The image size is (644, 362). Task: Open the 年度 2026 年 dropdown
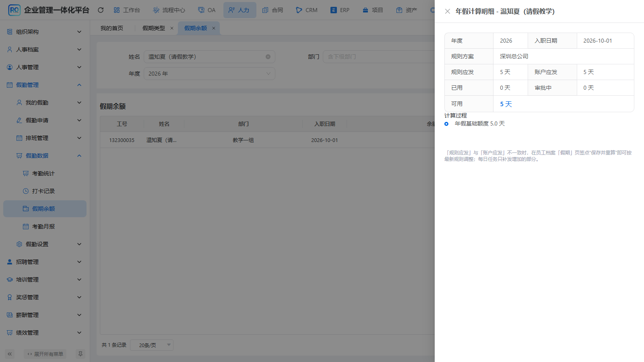point(209,74)
